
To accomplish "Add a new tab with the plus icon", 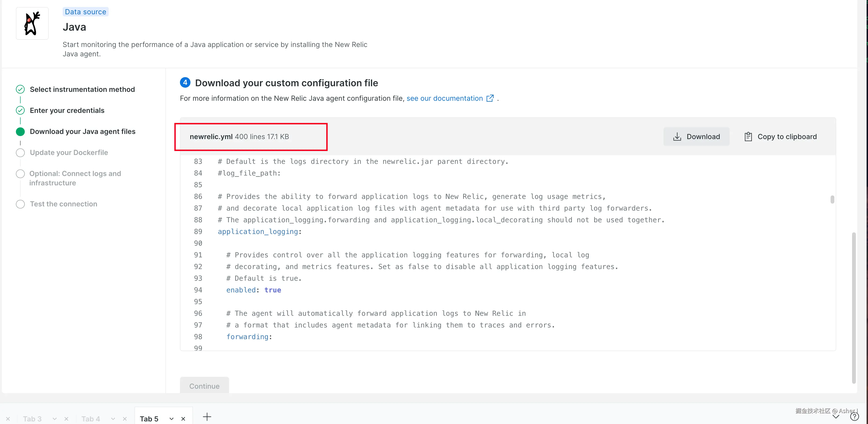I will [x=207, y=417].
